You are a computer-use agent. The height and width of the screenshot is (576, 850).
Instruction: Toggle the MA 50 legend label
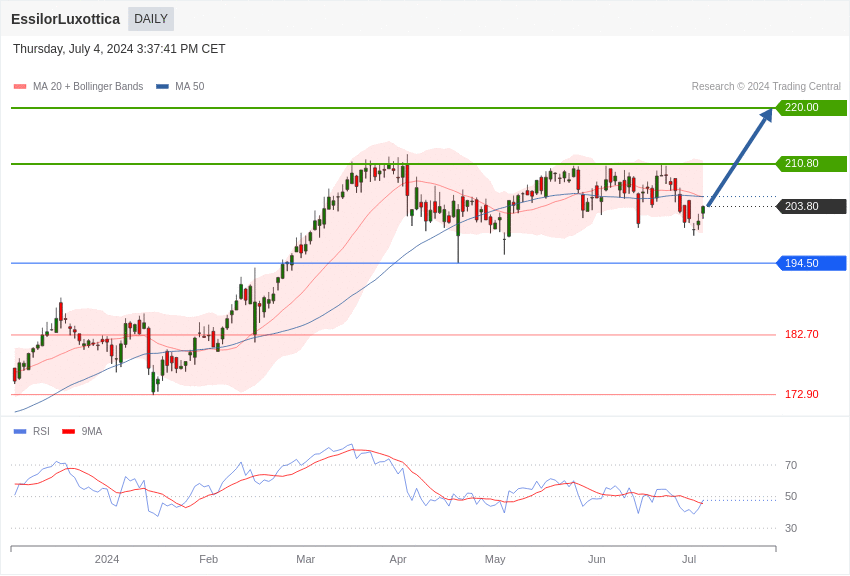[x=190, y=87]
